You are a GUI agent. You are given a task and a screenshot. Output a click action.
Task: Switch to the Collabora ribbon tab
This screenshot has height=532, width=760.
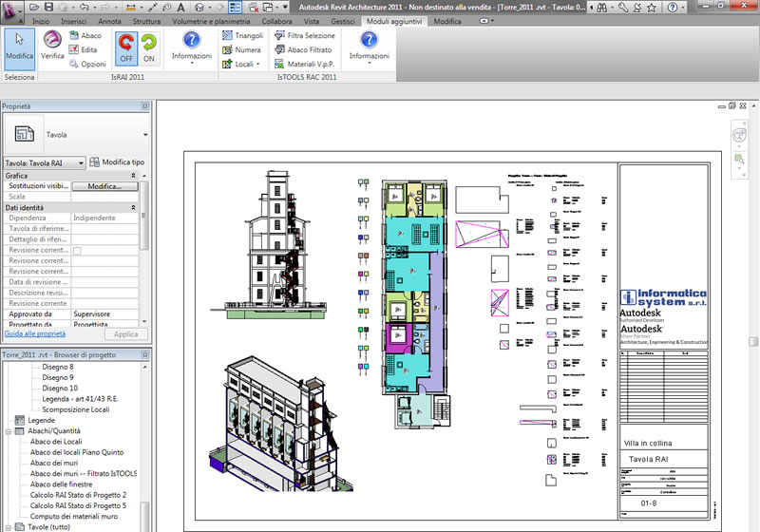click(x=277, y=20)
